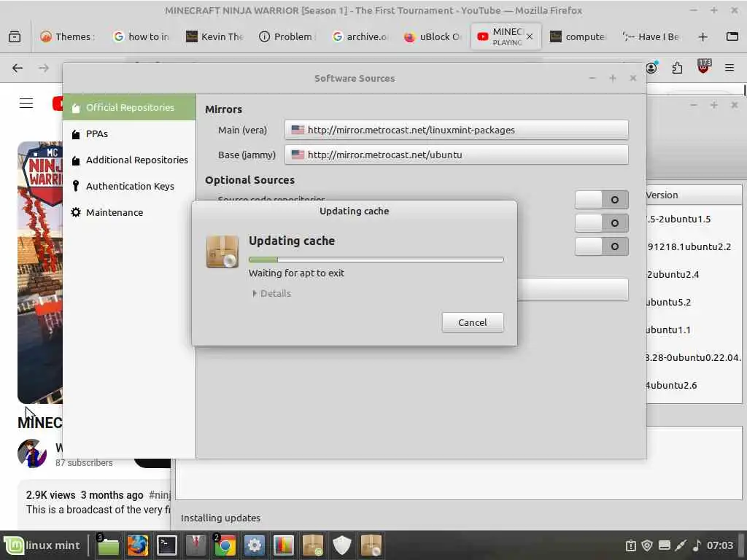Click the tray sound note icon
This screenshot has height=560, width=747.
697,545
